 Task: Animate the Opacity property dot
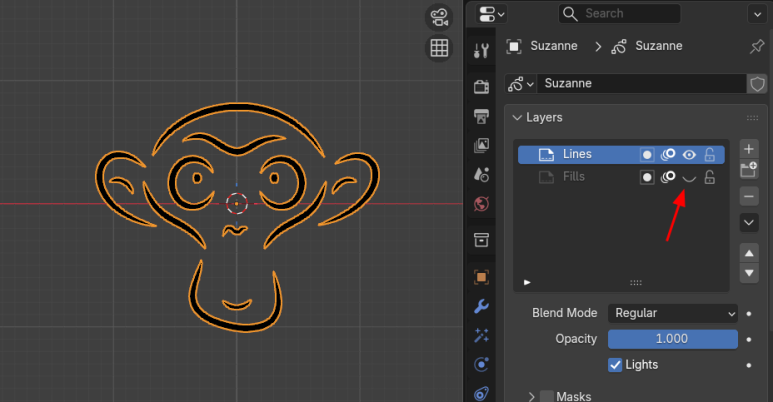coord(749,339)
